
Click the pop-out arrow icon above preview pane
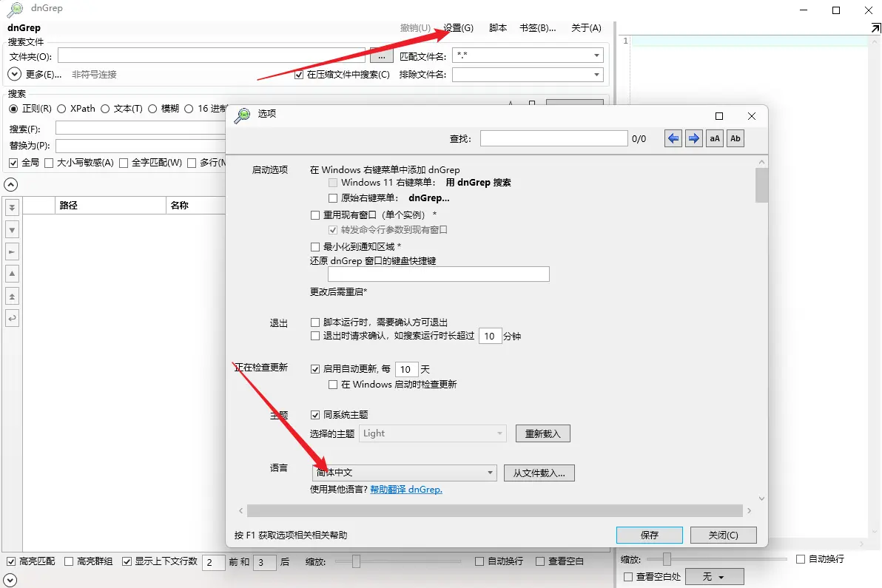pos(875,27)
